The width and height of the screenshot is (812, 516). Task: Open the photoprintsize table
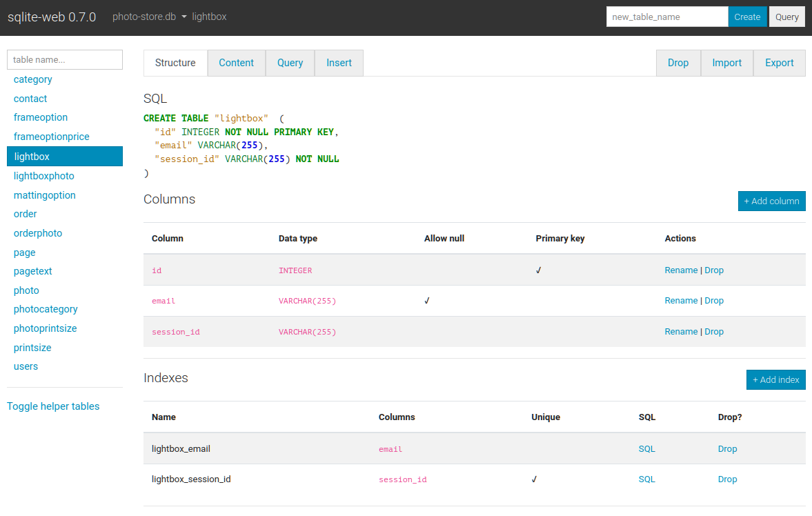coord(45,328)
